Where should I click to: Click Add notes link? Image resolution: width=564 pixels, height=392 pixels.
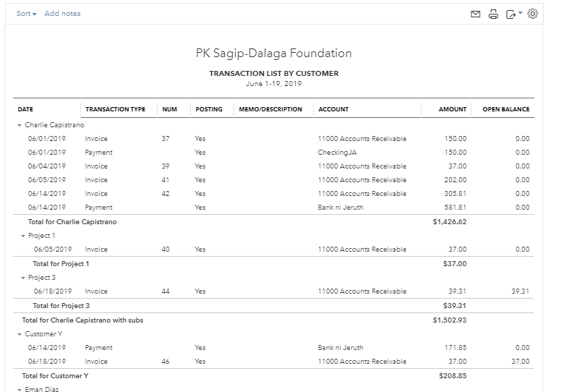[x=62, y=14]
